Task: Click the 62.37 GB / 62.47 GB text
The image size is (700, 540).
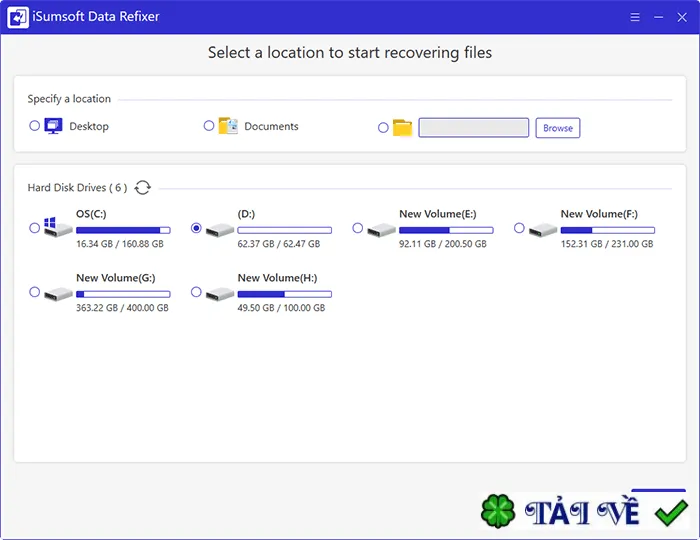Action: click(279, 244)
